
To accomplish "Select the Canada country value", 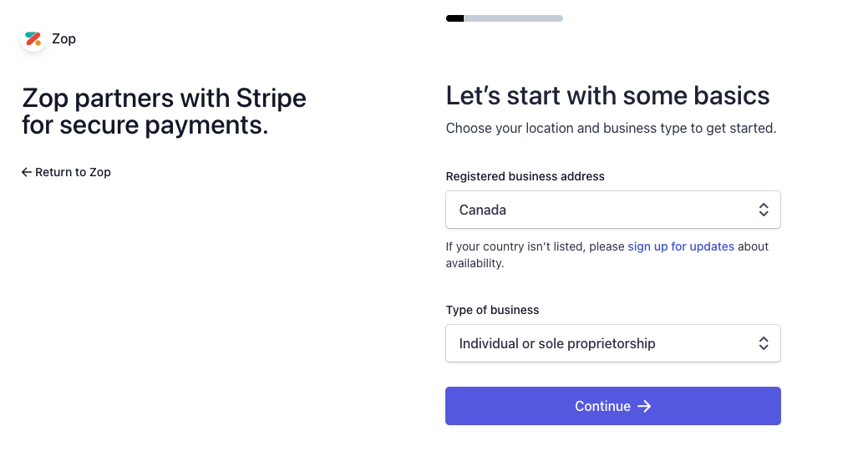I will 482,210.
